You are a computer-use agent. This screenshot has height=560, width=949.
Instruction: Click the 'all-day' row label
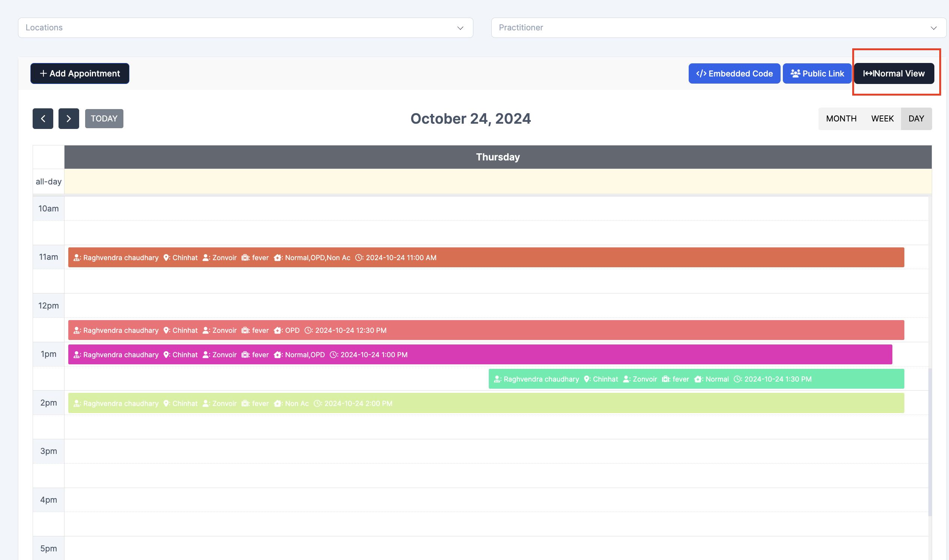(x=48, y=181)
